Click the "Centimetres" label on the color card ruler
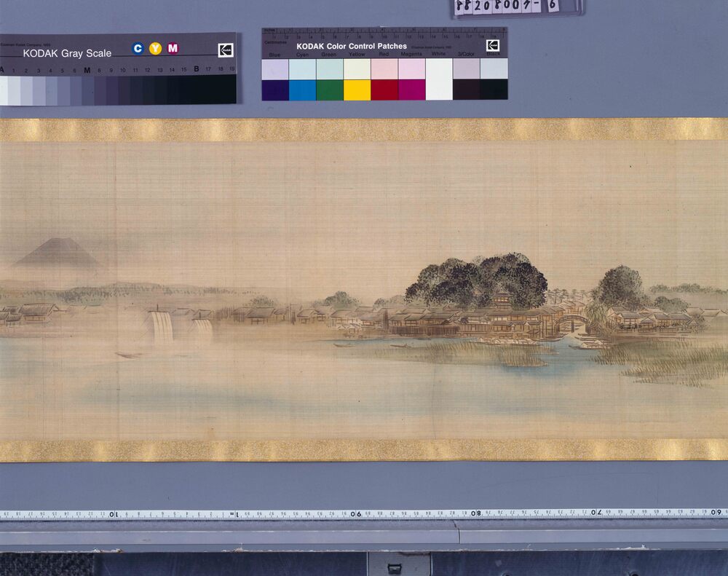 pos(275,42)
